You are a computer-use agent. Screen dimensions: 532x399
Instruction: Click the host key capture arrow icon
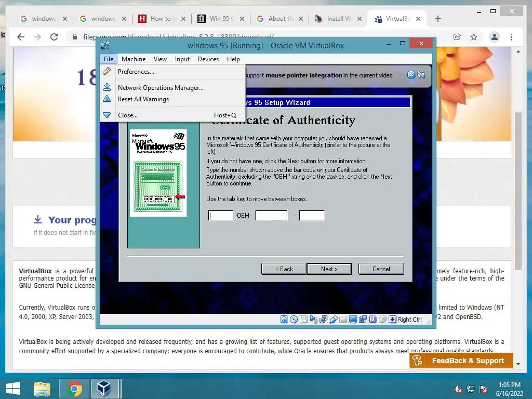[392, 320]
